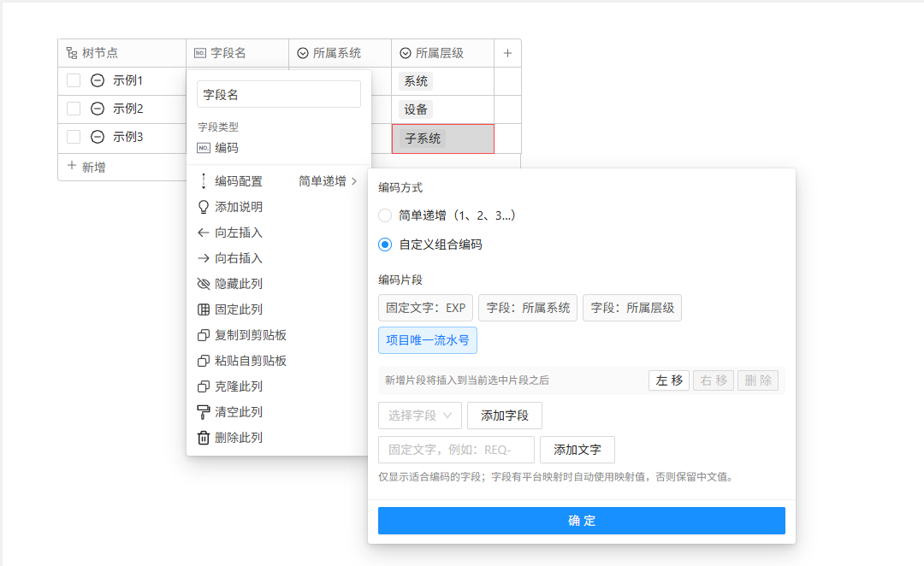Image resolution: width=924 pixels, height=566 pixels.
Task: Click the circle arrow icon beside 所属层级
Action: coord(406,53)
